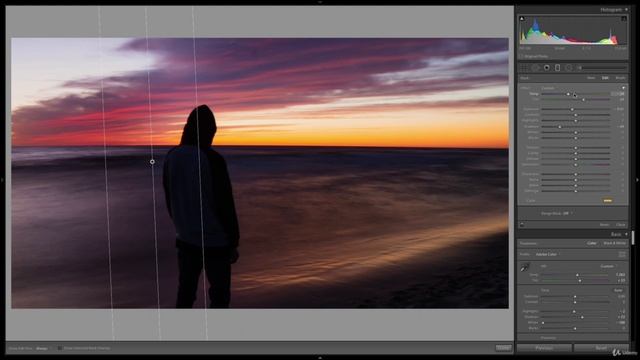Click the Basic panel Temp value field

(620, 275)
